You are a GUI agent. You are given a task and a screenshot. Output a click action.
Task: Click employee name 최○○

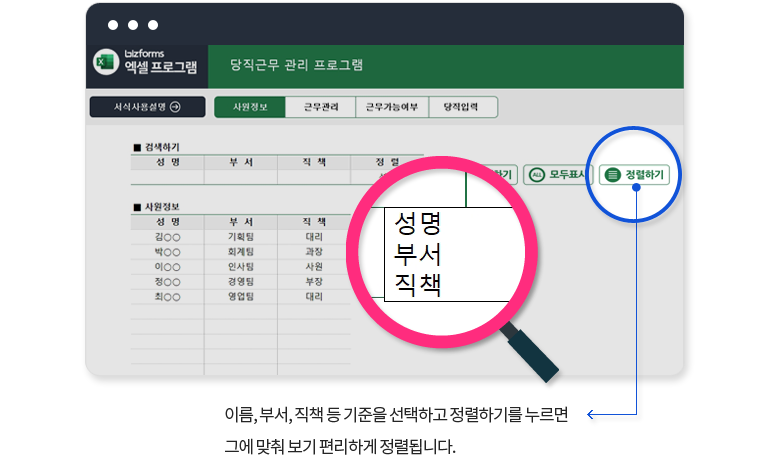tap(167, 297)
